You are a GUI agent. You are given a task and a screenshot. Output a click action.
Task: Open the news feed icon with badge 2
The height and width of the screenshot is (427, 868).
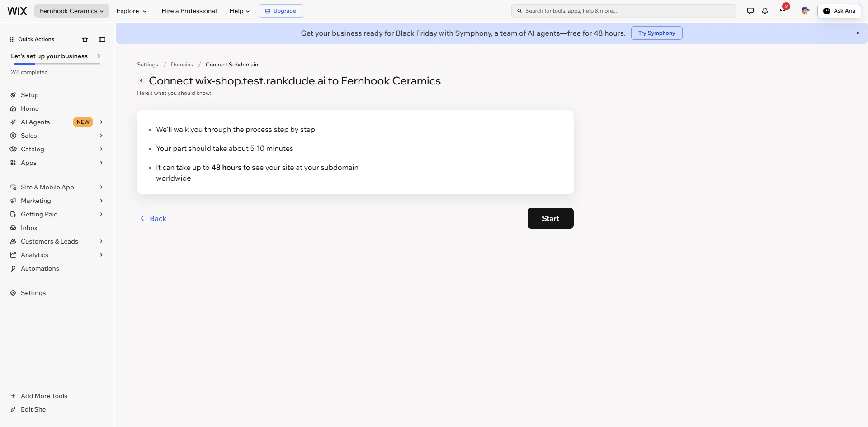(783, 11)
